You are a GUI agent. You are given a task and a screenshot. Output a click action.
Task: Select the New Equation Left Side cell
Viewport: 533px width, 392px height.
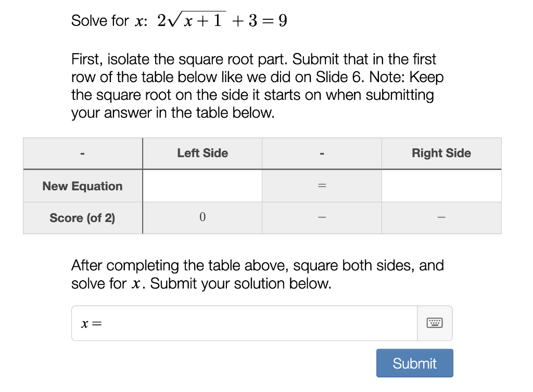[x=202, y=186]
